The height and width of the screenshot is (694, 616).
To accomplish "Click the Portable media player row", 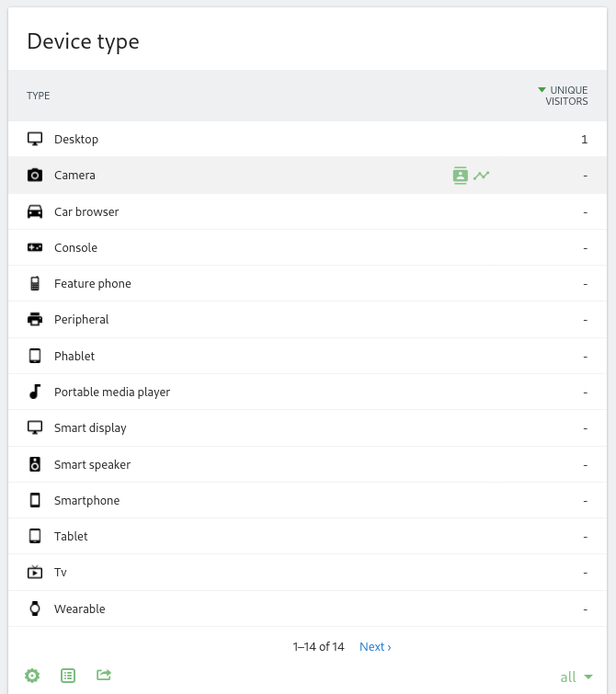I will [111, 393].
